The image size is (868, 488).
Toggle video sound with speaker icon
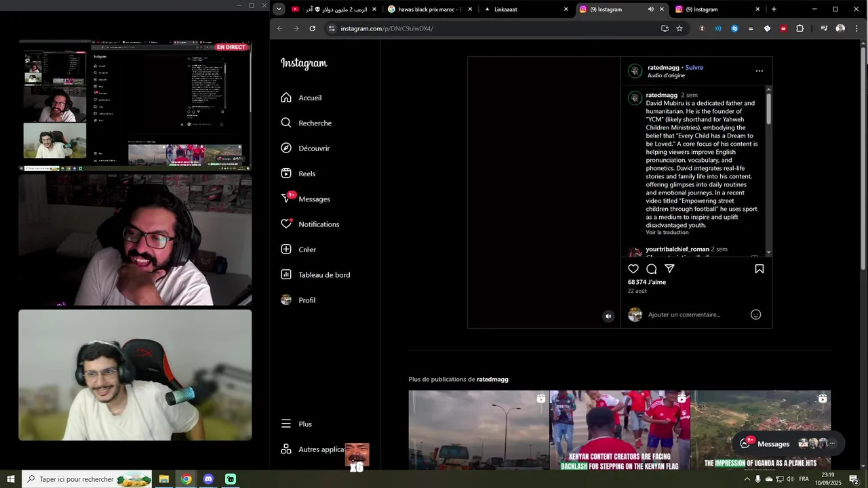pyautogui.click(x=608, y=316)
